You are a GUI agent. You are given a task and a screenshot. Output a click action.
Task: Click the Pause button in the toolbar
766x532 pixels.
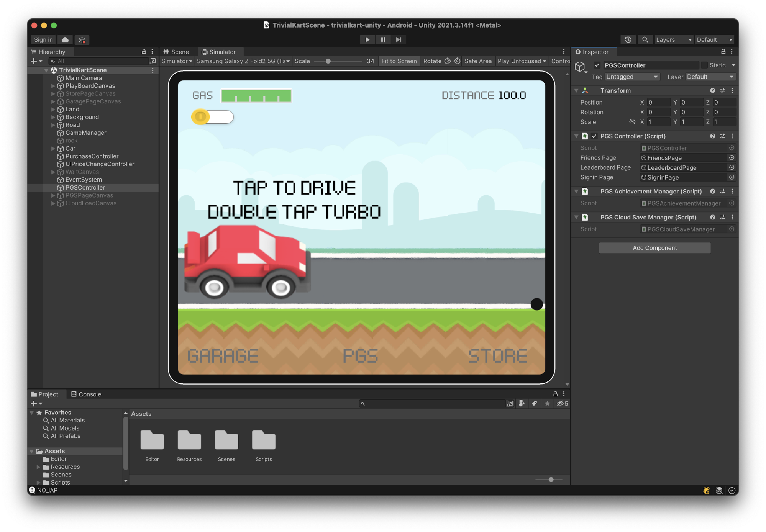point(383,39)
